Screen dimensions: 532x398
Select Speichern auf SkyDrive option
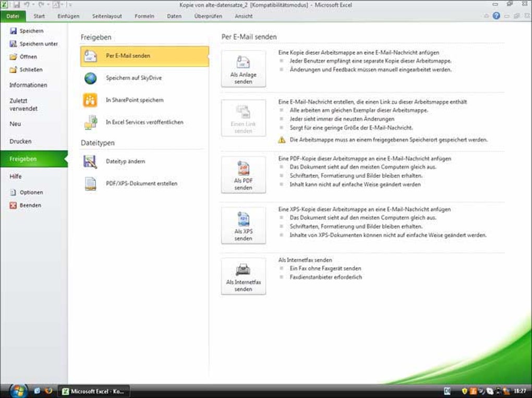pos(144,78)
